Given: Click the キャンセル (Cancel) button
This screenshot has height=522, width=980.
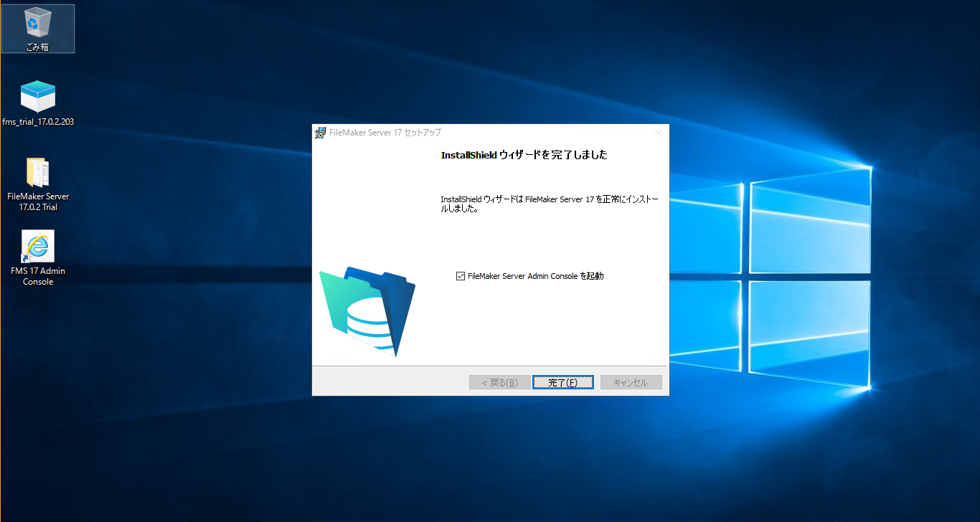Looking at the screenshot, I should point(631,381).
